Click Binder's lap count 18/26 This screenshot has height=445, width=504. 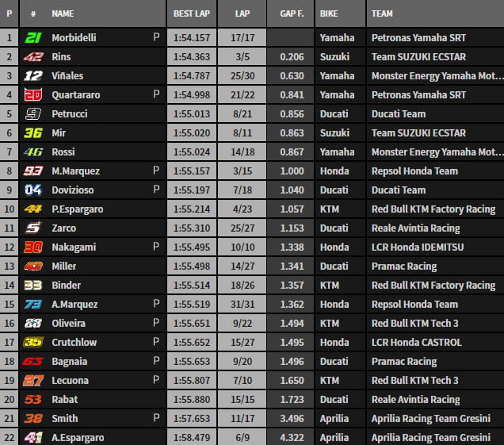[242, 285]
